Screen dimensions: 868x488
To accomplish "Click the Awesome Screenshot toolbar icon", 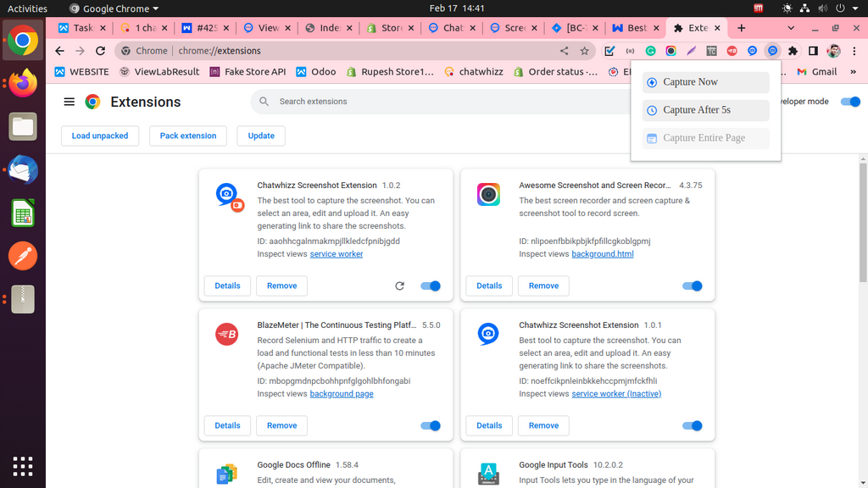I will [670, 51].
